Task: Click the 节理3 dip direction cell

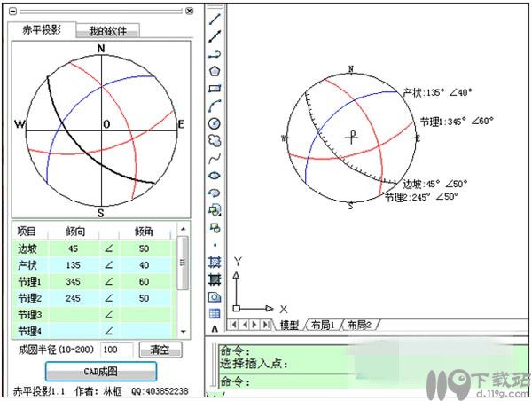Action: [x=73, y=314]
